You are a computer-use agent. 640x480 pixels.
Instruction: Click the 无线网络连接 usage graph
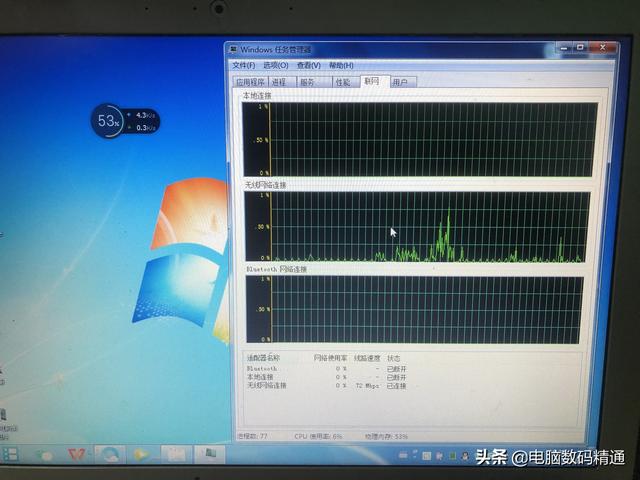pyautogui.click(x=417, y=227)
